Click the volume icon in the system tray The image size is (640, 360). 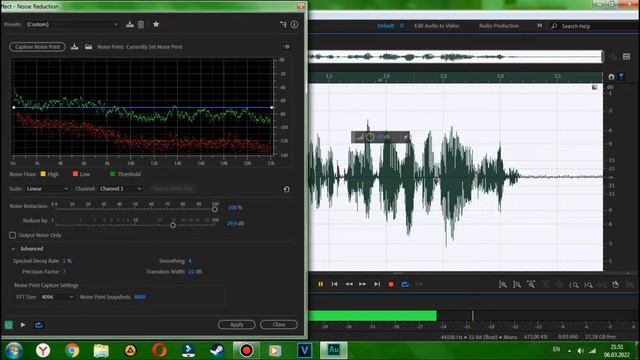click(580, 351)
